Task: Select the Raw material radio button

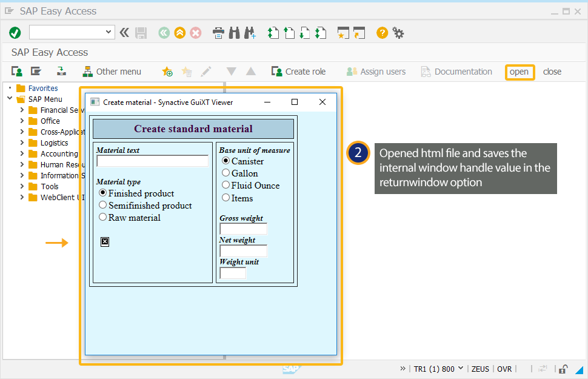Action: pos(103,217)
